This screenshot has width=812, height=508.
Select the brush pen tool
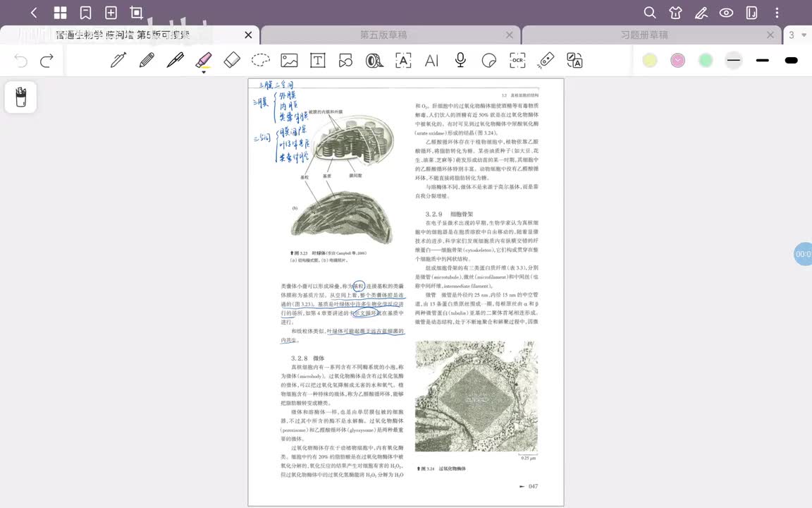pyautogui.click(x=175, y=60)
